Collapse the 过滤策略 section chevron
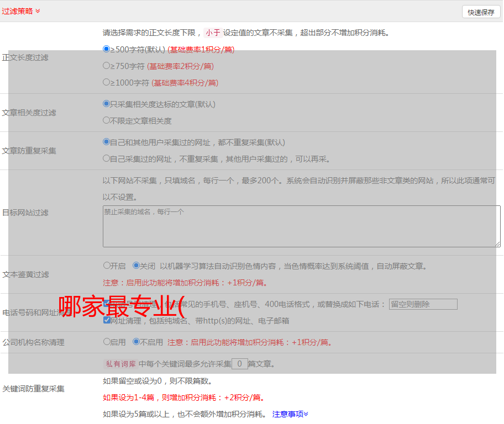 [x=38, y=11]
